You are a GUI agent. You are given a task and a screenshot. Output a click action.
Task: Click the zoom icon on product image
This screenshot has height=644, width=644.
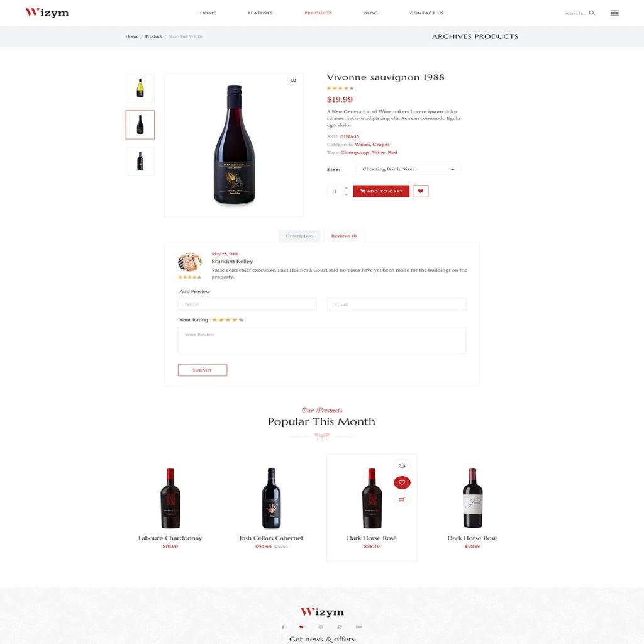point(293,80)
